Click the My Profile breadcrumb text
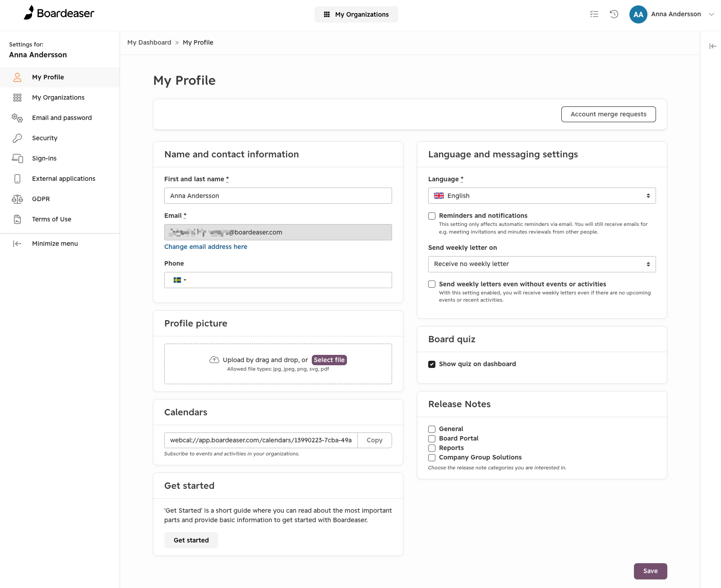The height and width of the screenshot is (588, 721). tap(198, 42)
